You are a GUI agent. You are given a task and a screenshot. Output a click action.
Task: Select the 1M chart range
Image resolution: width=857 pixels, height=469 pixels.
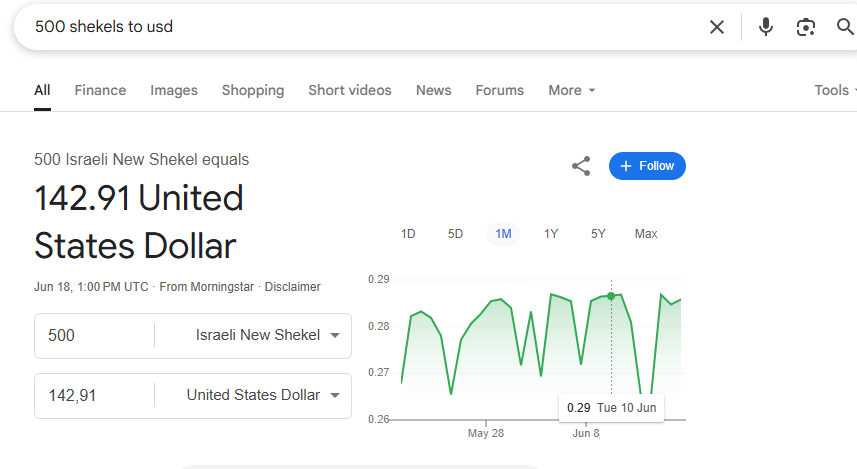tap(503, 234)
